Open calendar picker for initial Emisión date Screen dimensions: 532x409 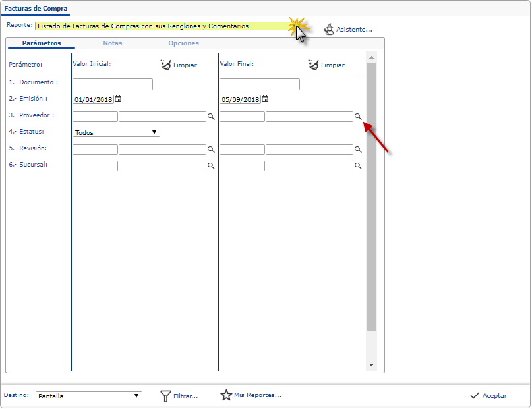[x=118, y=99]
